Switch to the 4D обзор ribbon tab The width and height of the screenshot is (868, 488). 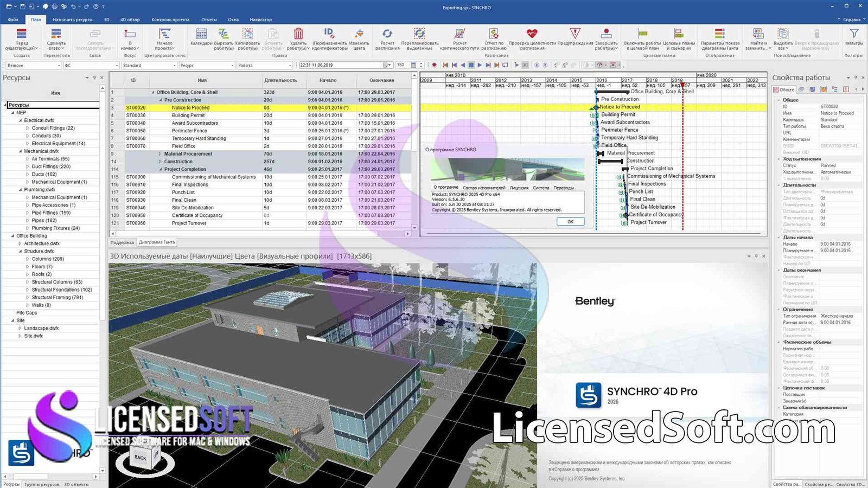(x=130, y=20)
